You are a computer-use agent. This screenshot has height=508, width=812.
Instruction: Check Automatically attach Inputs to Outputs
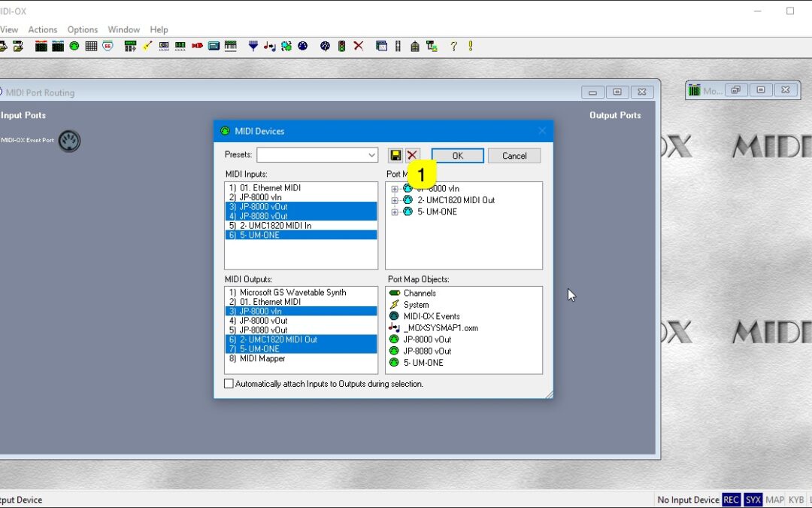tap(228, 383)
